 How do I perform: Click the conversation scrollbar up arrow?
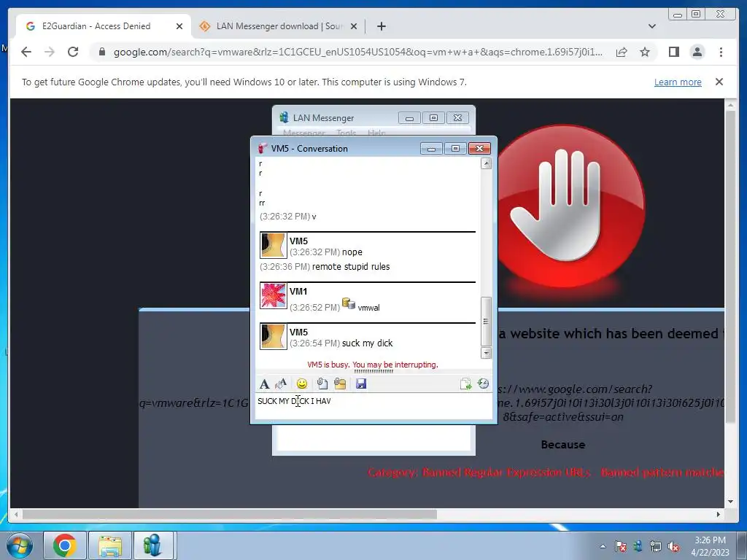point(486,164)
